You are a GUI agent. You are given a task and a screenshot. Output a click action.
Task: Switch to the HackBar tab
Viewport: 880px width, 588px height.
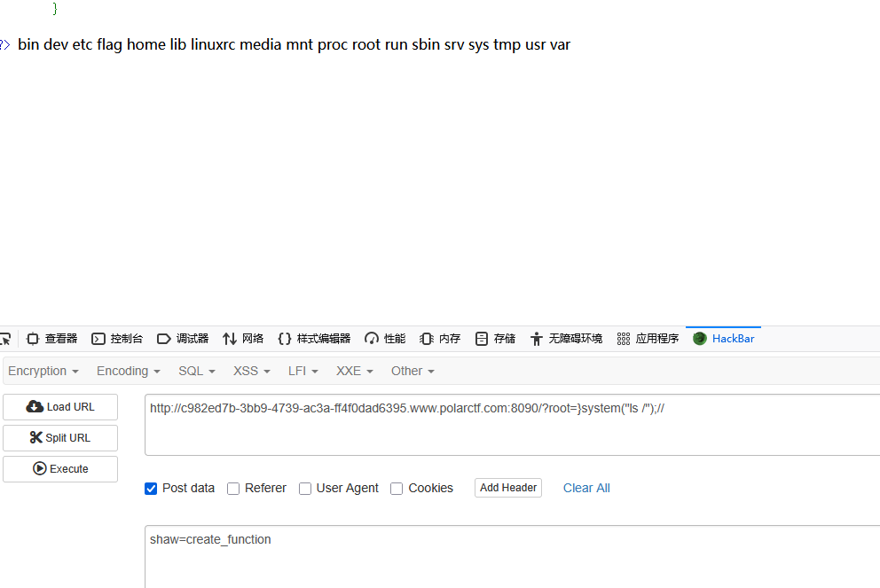(723, 338)
